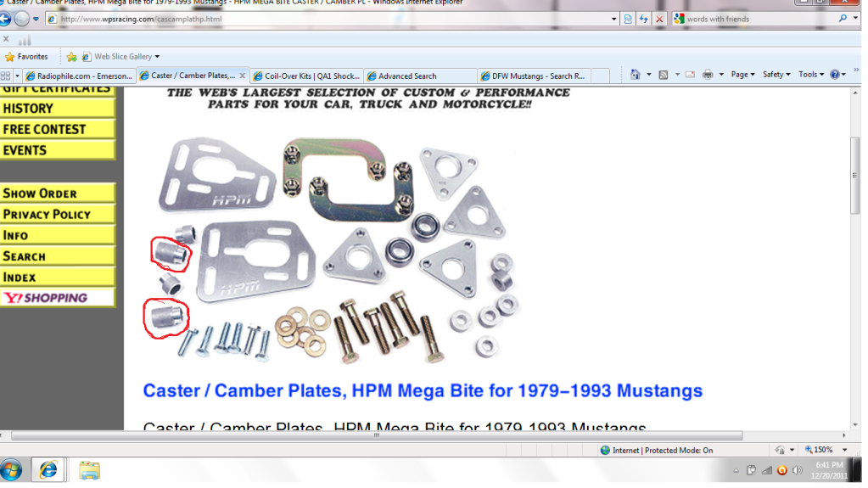Viewport: 868px width, 488px height.
Task: Click the 150% zoom level button
Action: (x=819, y=450)
